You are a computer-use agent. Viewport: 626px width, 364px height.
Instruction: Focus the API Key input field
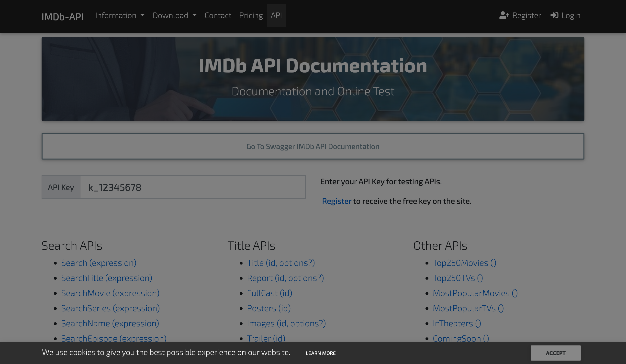pos(193,187)
